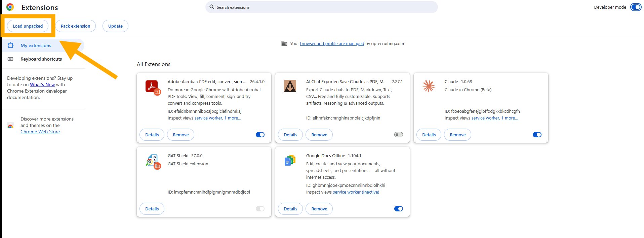The height and width of the screenshot is (238, 644).
Task: Open Details for Google Docs Offline
Action: pyautogui.click(x=290, y=209)
